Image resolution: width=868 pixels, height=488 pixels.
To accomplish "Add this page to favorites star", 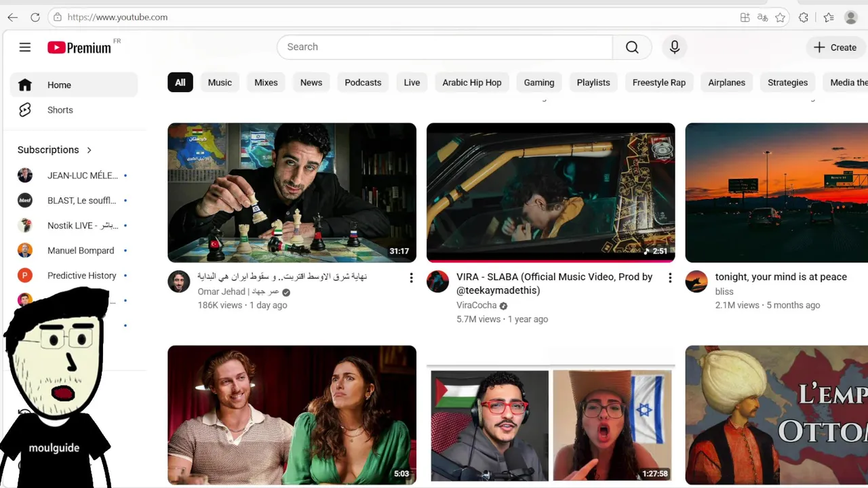I will (781, 18).
